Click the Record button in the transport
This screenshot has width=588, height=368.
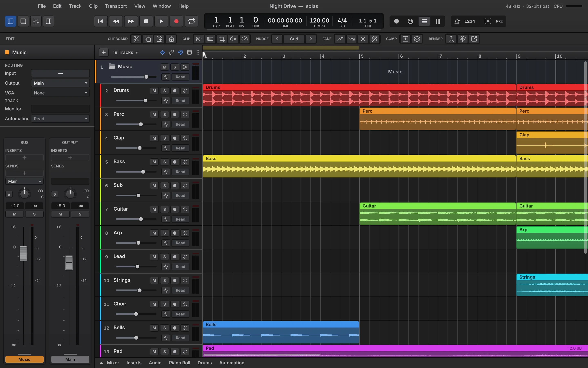pyautogui.click(x=176, y=21)
